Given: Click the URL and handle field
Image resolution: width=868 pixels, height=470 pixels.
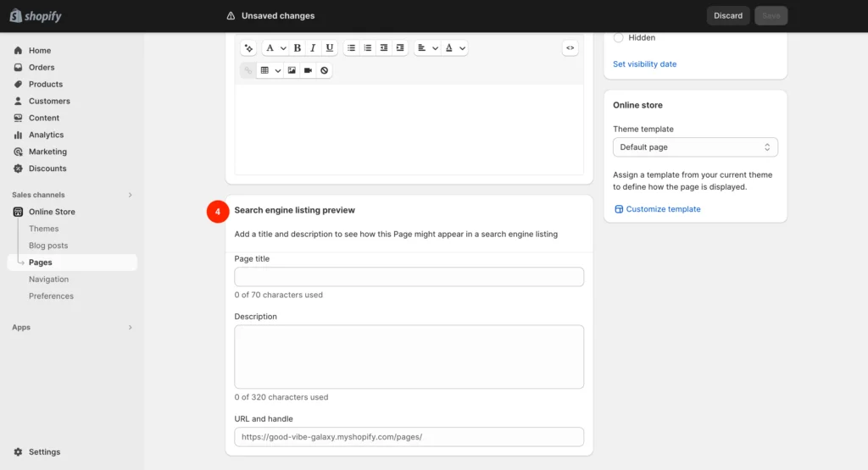Looking at the screenshot, I should coord(409,437).
